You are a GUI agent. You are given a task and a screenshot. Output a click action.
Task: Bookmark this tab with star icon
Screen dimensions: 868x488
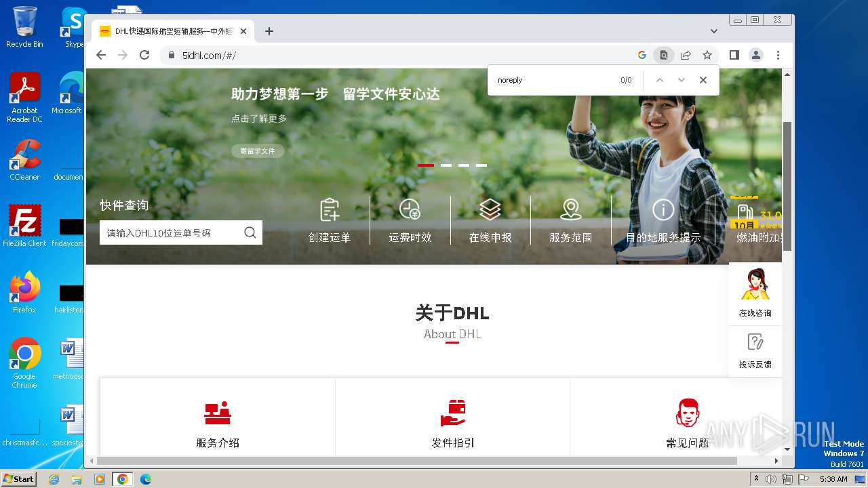point(707,55)
